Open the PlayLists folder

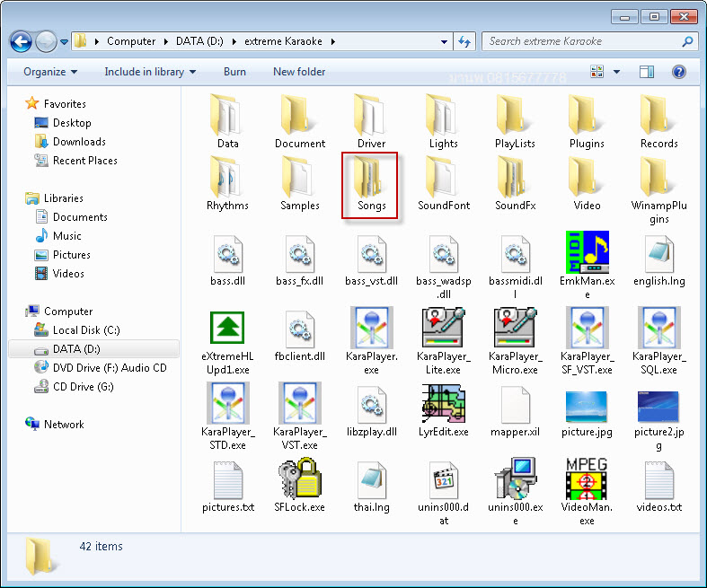click(515, 121)
